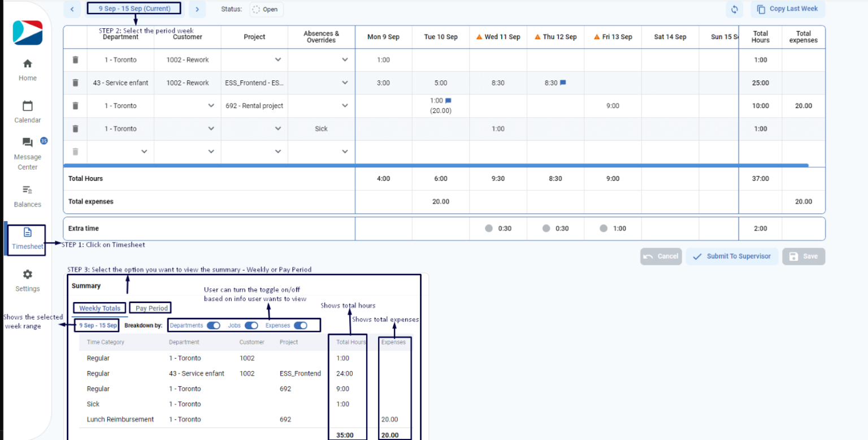Open the 9 Sep - 15 Sep period selector

pos(134,8)
